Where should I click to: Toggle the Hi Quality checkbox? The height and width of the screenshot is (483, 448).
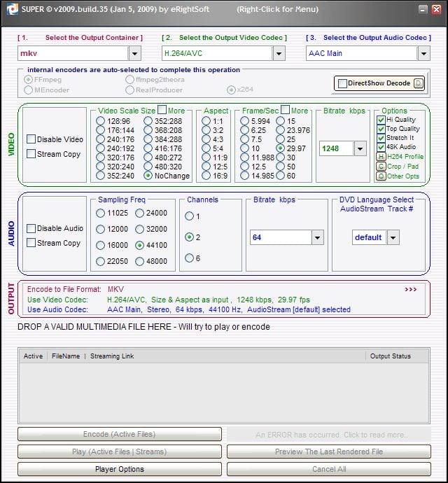point(381,120)
